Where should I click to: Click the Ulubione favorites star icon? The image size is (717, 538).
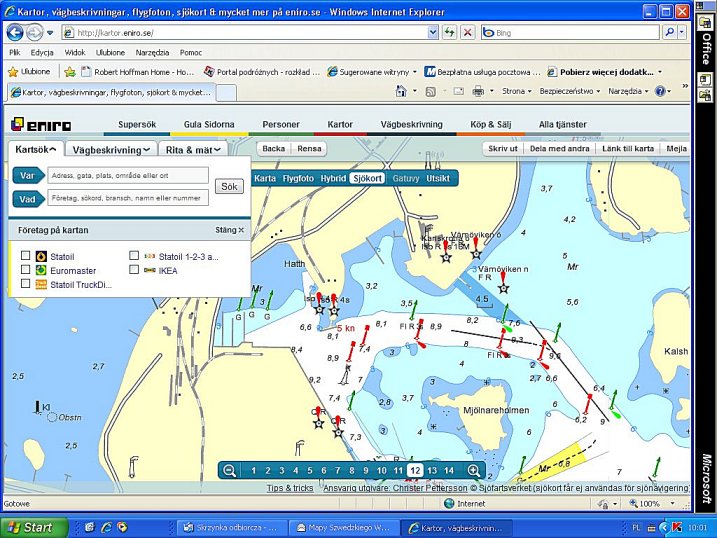[13, 72]
